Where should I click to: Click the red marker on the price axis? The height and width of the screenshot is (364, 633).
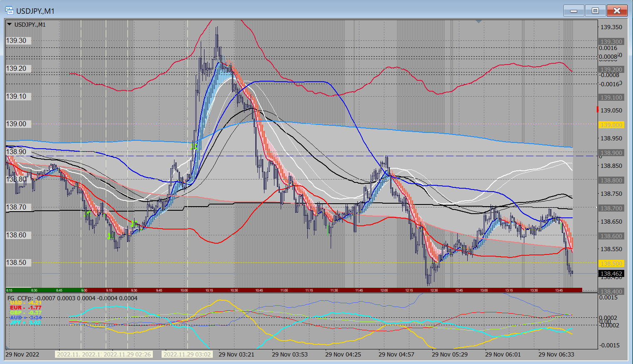click(598, 110)
